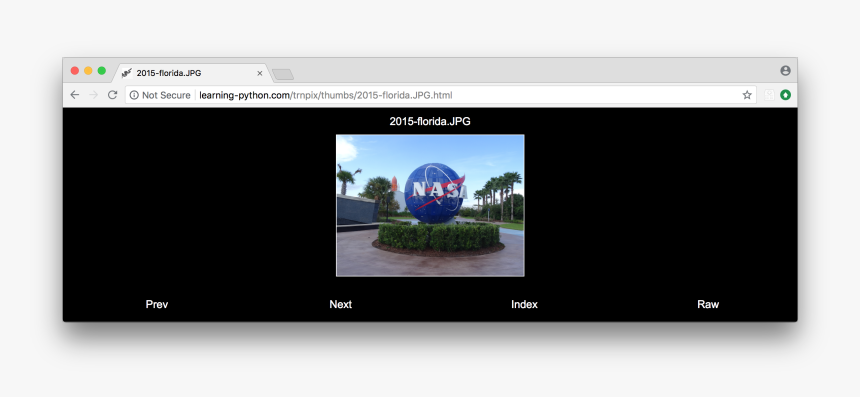Click the green fullscreen window button
The height and width of the screenshot is (397, 860).
coord(101,71)
